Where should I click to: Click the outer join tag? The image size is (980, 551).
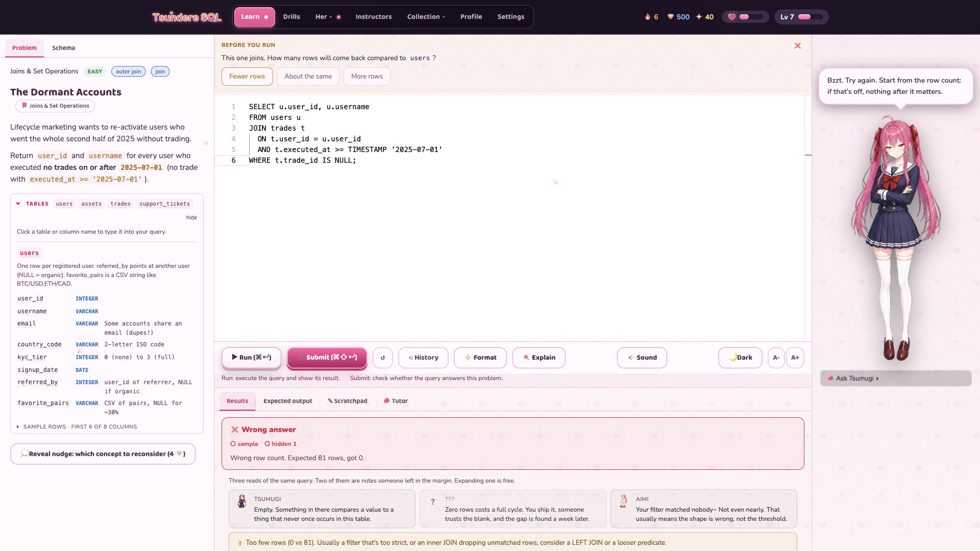coord(128,71)
